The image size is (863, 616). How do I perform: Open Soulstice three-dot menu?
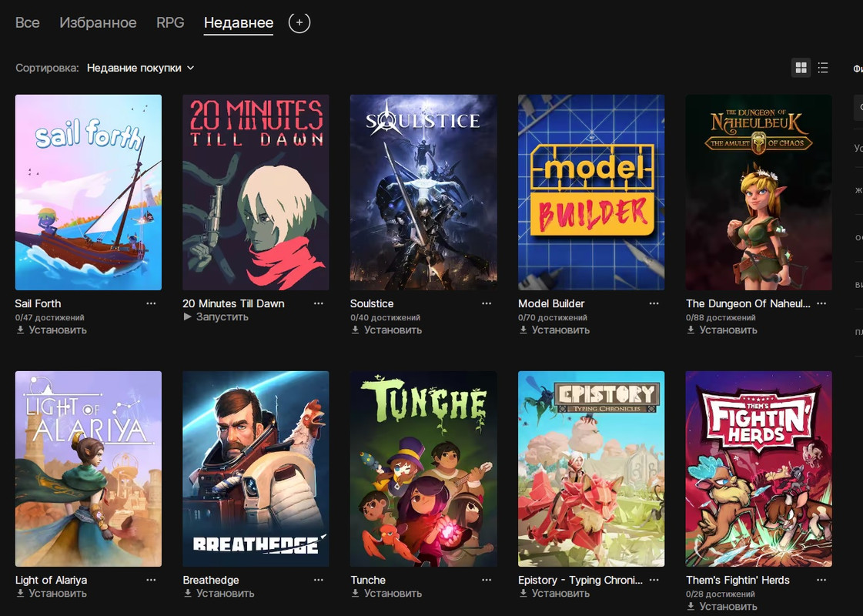click(x=487, y=303)
